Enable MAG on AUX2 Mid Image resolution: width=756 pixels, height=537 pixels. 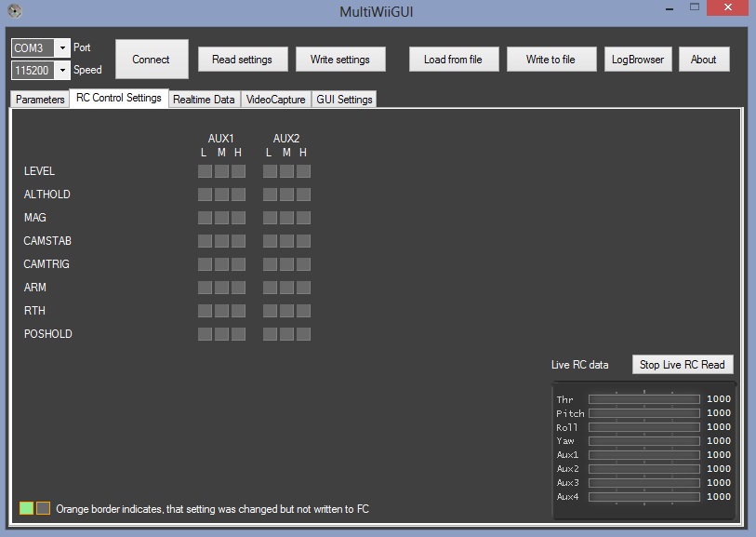coord(286,218)
